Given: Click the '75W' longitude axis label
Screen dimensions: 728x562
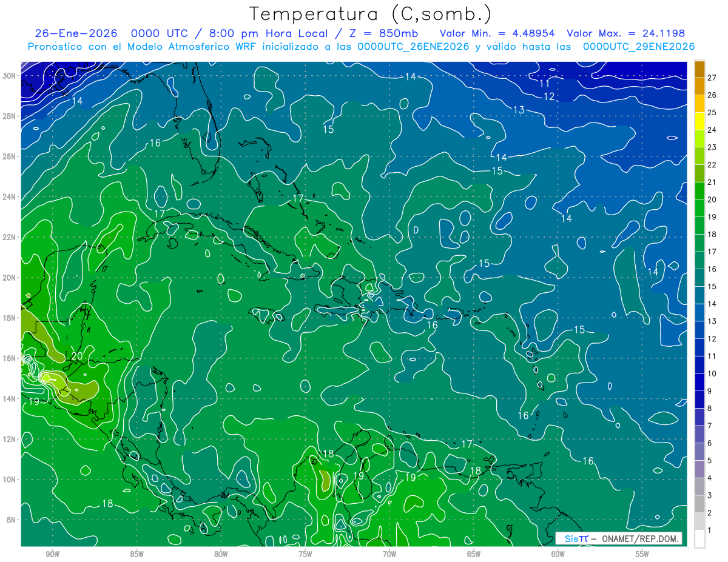Looking at the screenshot, I should point(305,554).
